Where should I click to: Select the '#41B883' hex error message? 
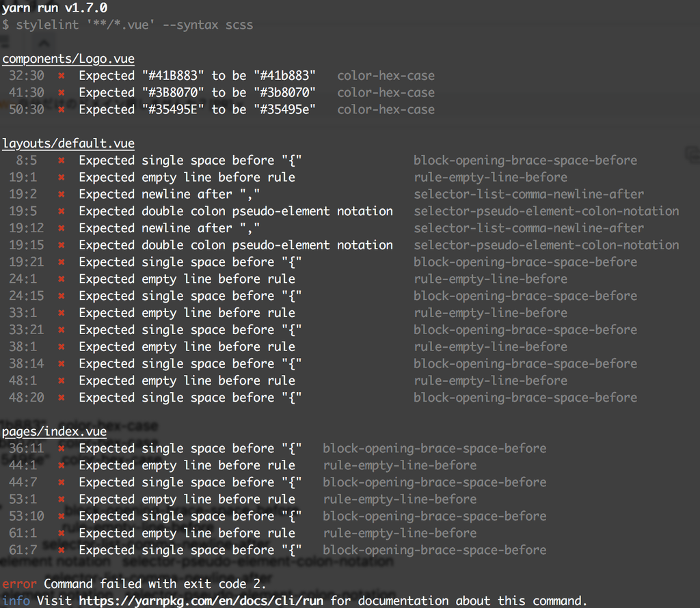198,76
